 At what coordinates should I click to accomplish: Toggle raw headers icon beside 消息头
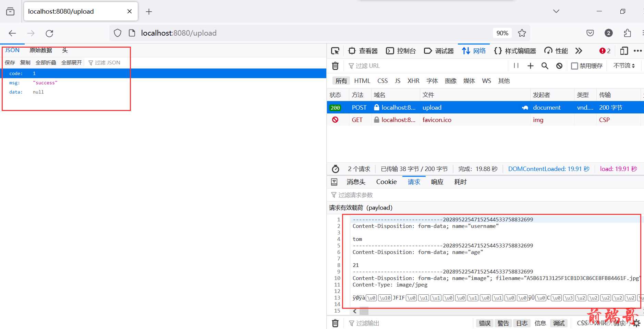[335, 182]
